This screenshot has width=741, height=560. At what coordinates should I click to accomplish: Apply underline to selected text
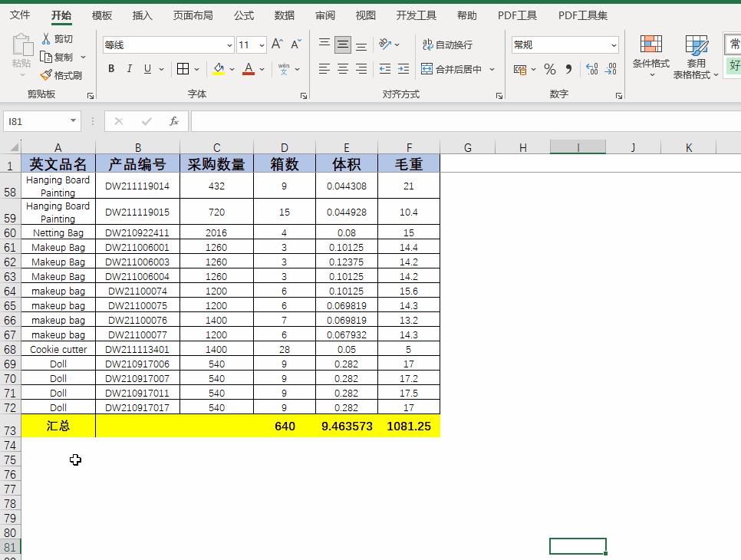click(146, 68)
